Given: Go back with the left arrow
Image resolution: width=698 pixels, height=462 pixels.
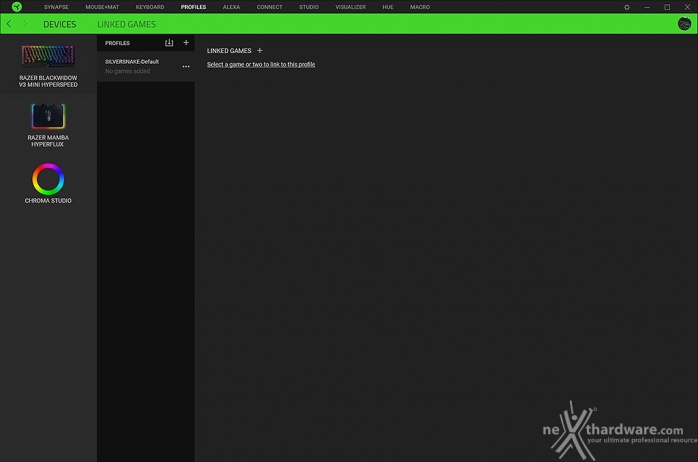Looking at the screenshot, I should point(9,24).
